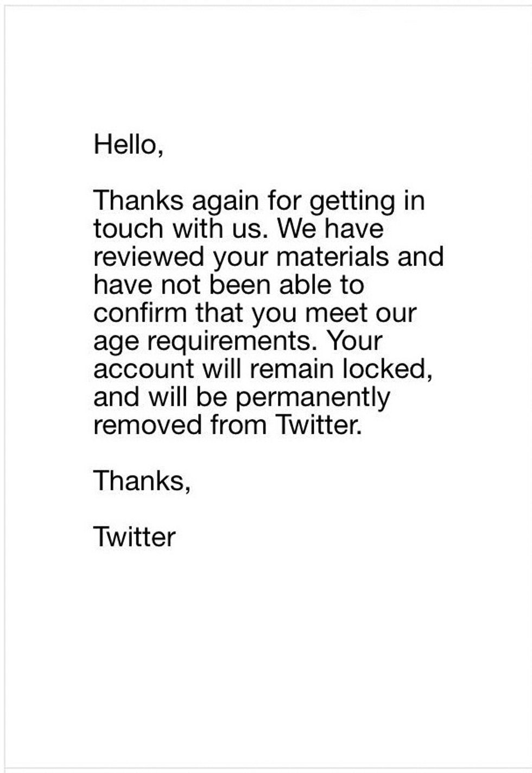Click the word "touch"
This screenshot has width=532, height=773.
click(x=128, y=229)
